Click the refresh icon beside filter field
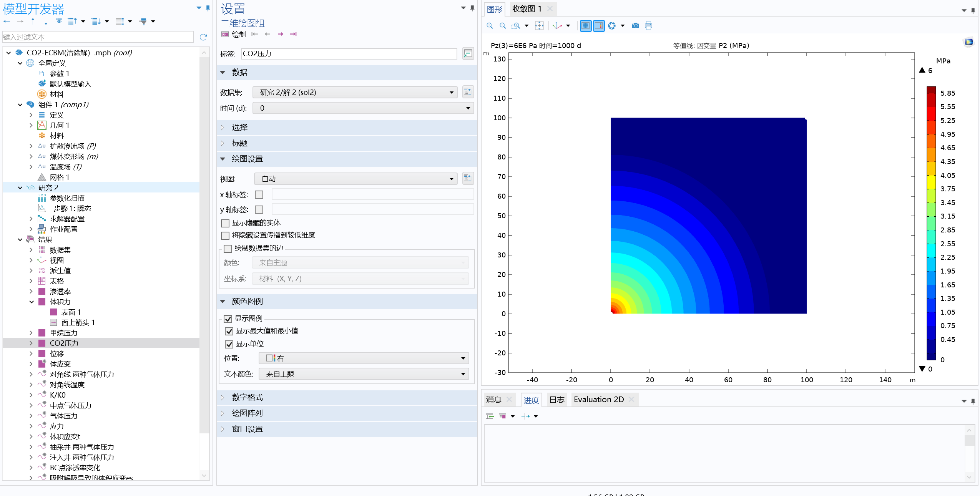This screenshot has height=496, width=980. (x=203, y=37)
